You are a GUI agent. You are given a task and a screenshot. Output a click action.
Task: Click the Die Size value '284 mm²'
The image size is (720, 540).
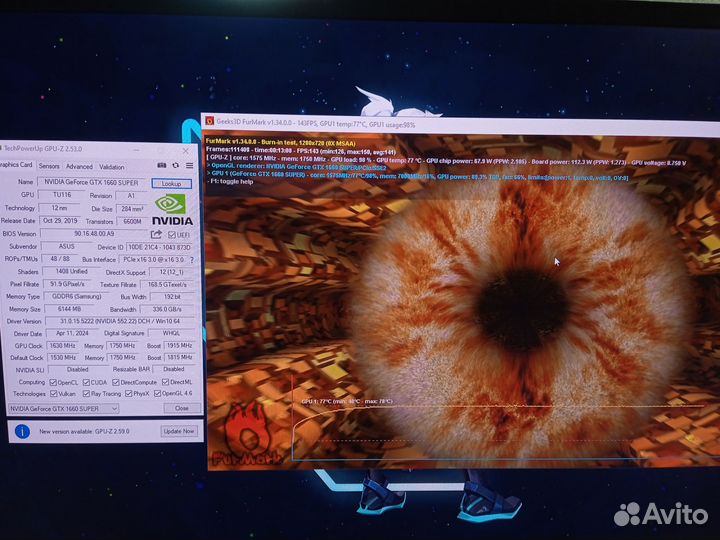pos(132,208)
